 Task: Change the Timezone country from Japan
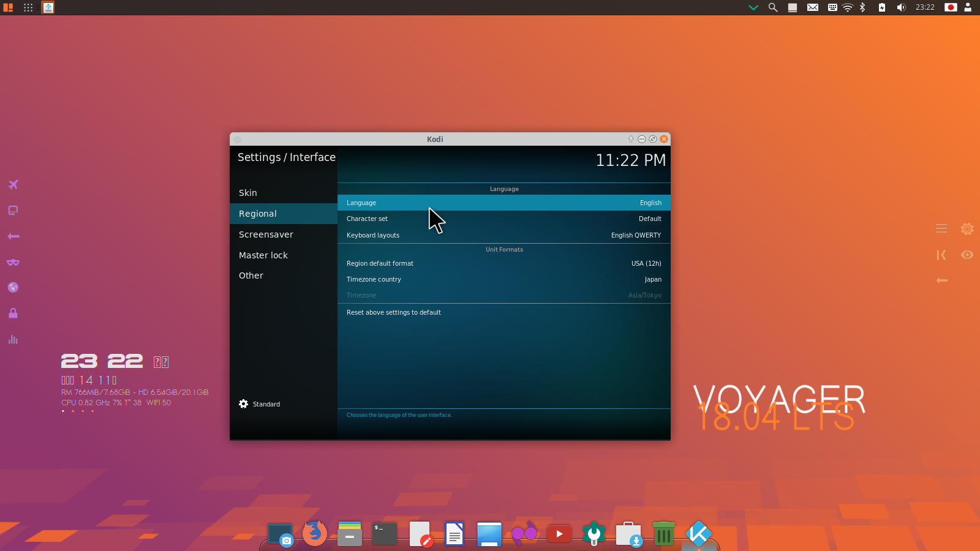[504, 279]
